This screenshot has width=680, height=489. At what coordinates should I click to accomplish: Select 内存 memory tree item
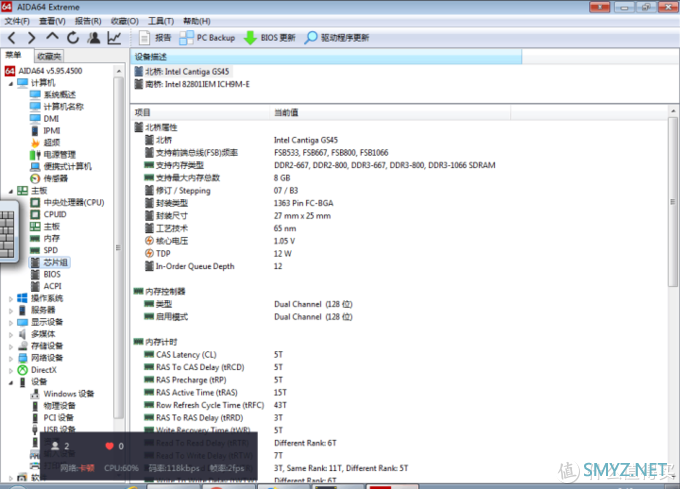coord(45,238)
